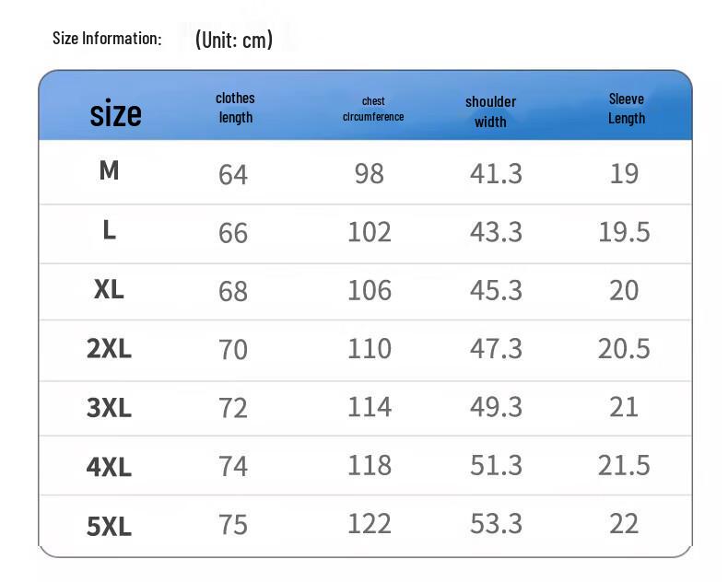The height and width of the screenshot is (582, 728).
Task: Select the 'shoulder width' column header
Action: point(491,111)
